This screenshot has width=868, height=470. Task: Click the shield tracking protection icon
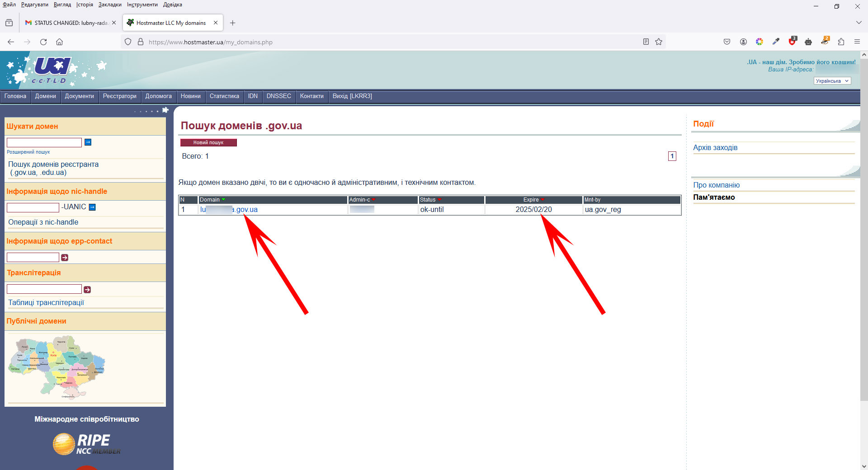pyautogui.click(x=128, y=42)
